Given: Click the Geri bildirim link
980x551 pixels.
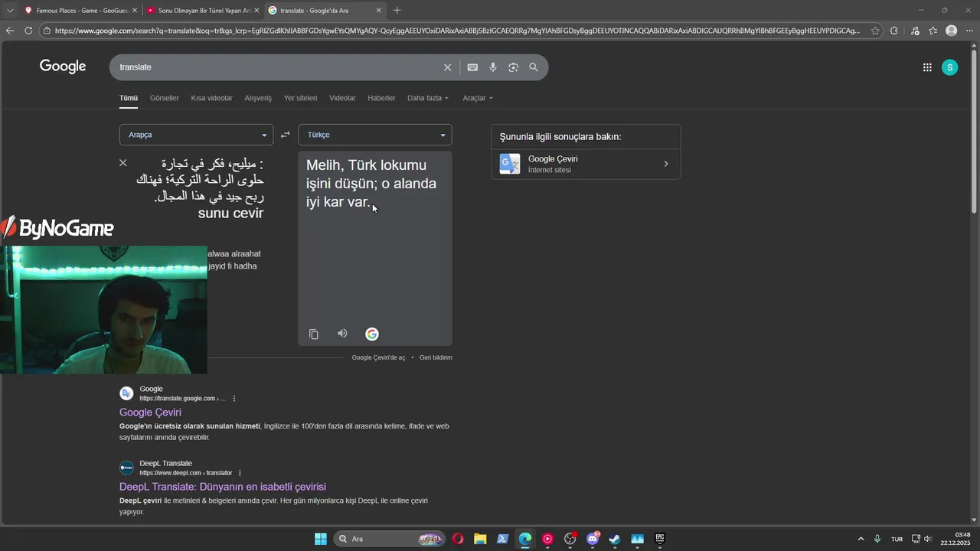Looking at the screenshot, I should click(436, 357).
